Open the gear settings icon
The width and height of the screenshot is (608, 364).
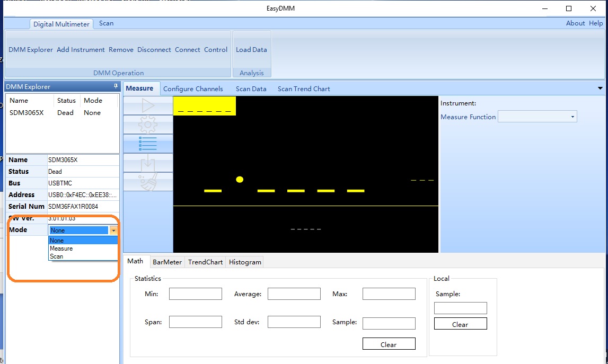[148, 125]
